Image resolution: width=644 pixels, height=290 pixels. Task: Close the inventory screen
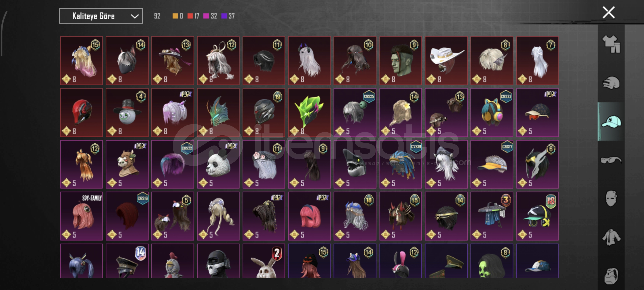tap(609, 13)
